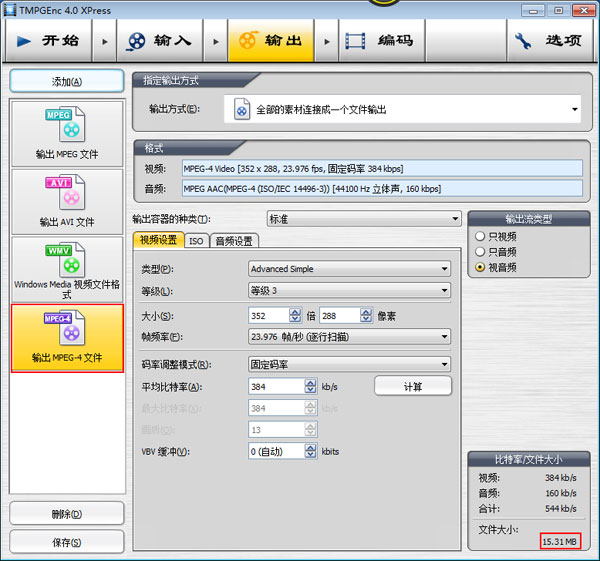This screenshot has width=600, height=561.
Task: Click the TMPGEnc app icon in title bar
Action: click(10, 10)
